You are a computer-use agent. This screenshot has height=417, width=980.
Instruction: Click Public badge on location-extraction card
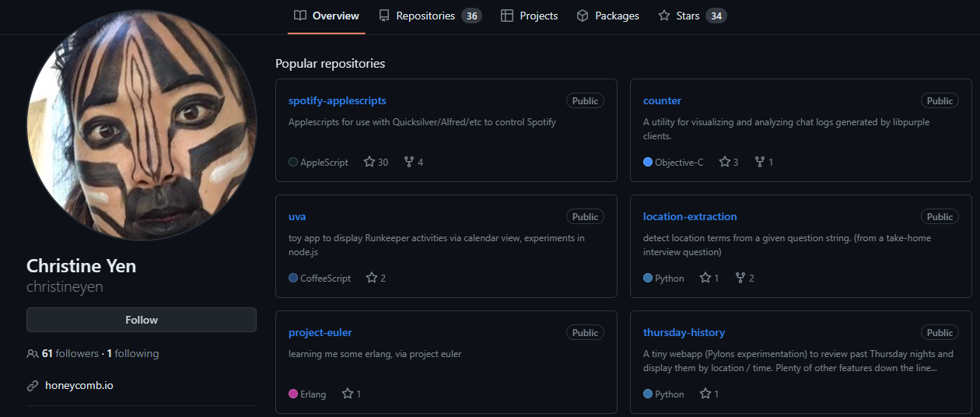pyautogui.click(x=940, y=216)
